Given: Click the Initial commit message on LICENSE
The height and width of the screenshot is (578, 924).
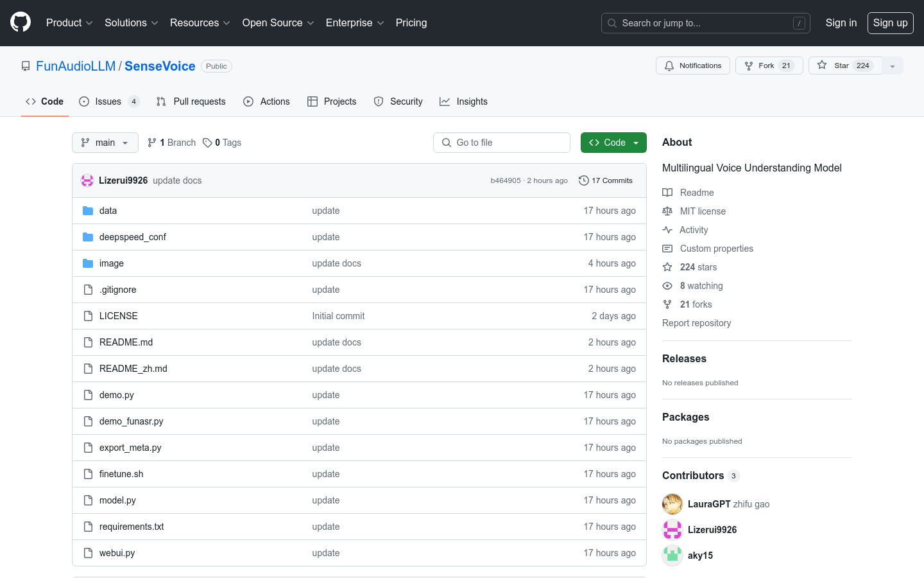Looking at the screenshot, I should pyautogui.click(x=338, y=316).
